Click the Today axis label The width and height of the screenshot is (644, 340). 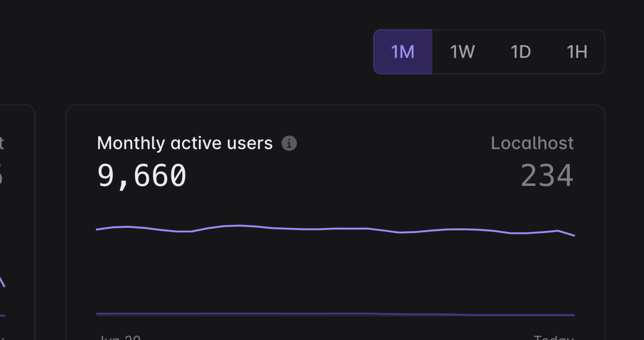553,337
